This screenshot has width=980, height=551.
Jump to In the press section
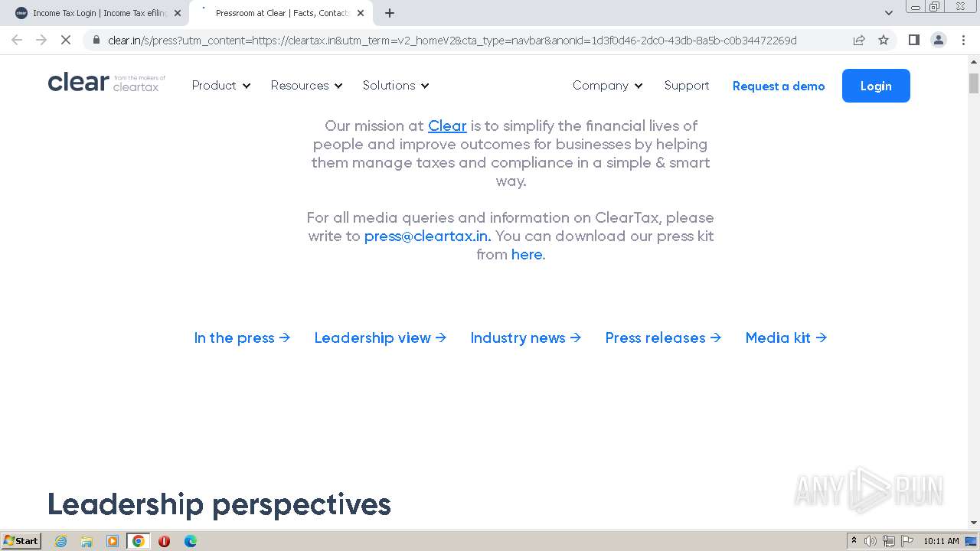point(242,337)
